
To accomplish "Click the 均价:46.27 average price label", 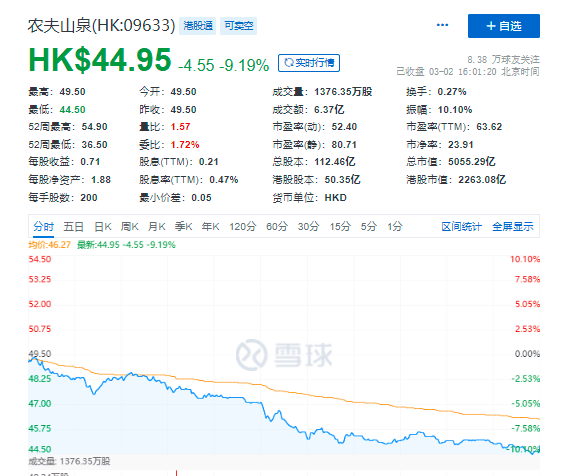I will point(50,245).
